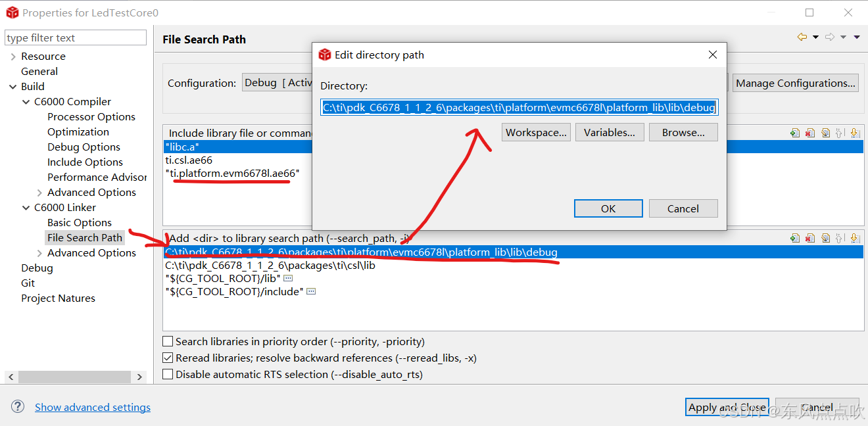The width and height of the screenshot is (868, 426).
Task: Select File Search Path tree item
Action: [x=85, y=238]
